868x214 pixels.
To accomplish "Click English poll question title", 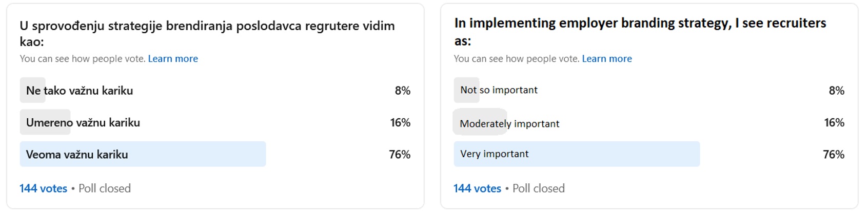I will pos(640,32).
